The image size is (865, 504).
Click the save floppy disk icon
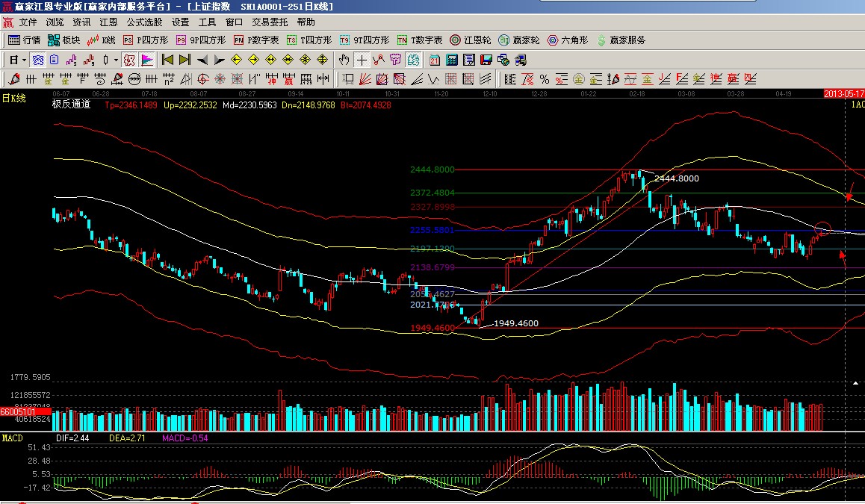486,60
